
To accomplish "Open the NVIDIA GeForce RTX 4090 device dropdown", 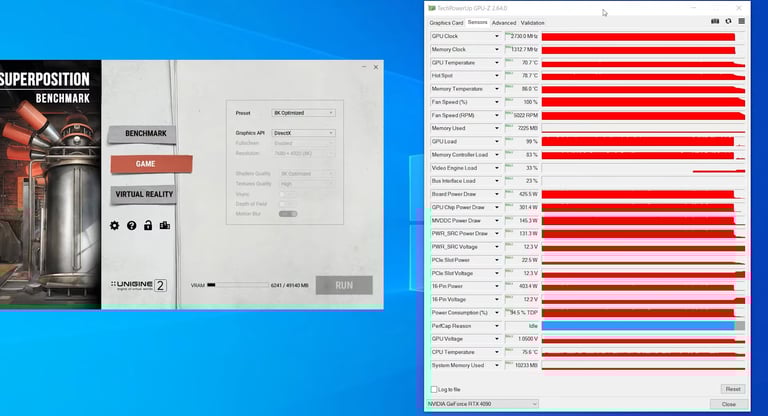I will pyautogui.click(x=482, y=404).
